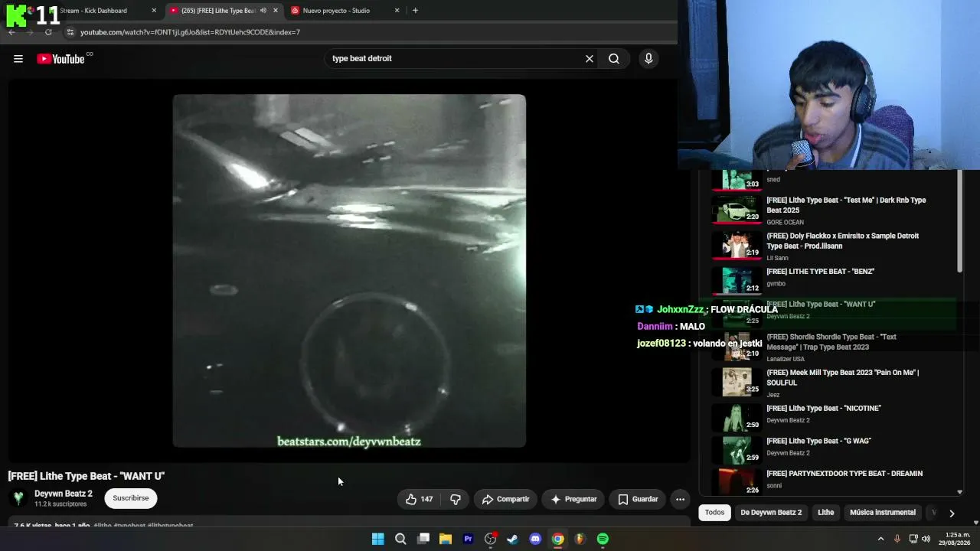Play Shordie Shordie "Text Message" beat
The width and height of the screenshot is (980, 551).
[x=835, y=347]
